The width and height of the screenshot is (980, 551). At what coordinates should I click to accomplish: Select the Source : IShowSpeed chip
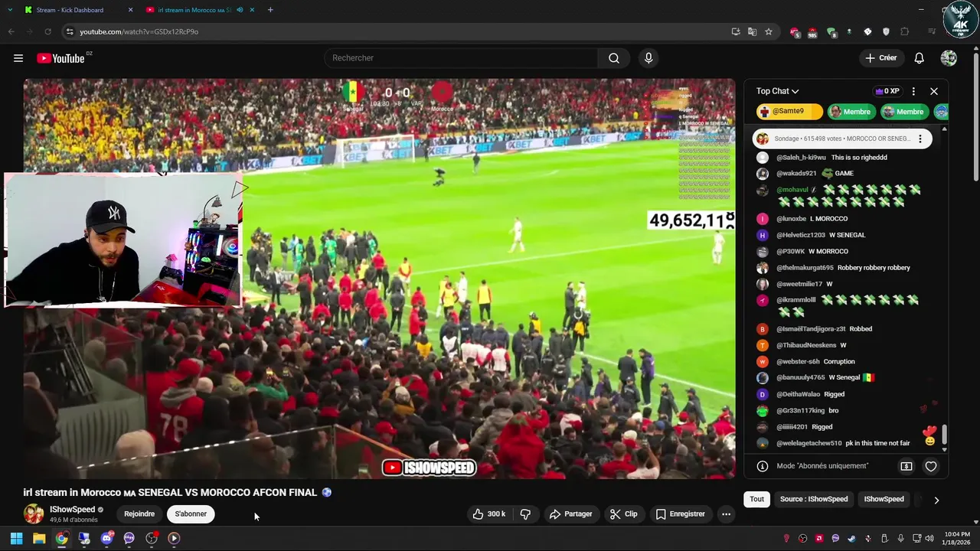coord(814,499)
